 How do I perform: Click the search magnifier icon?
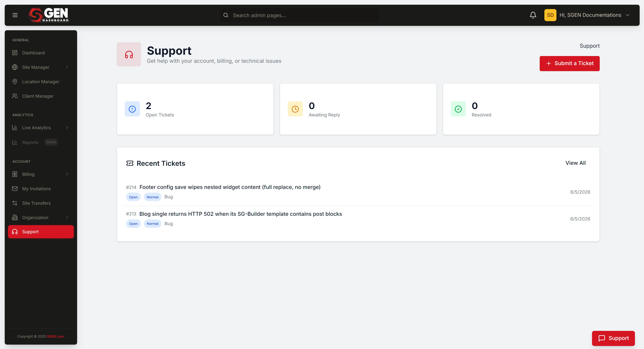pyautogui.click(x=226, y=15)
